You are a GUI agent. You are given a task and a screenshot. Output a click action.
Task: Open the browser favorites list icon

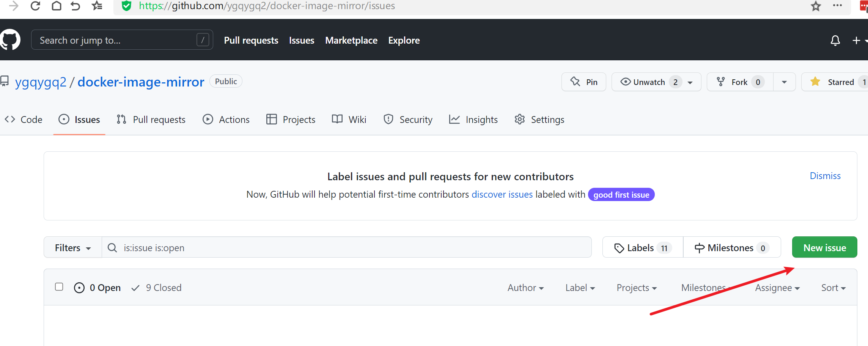97,6
